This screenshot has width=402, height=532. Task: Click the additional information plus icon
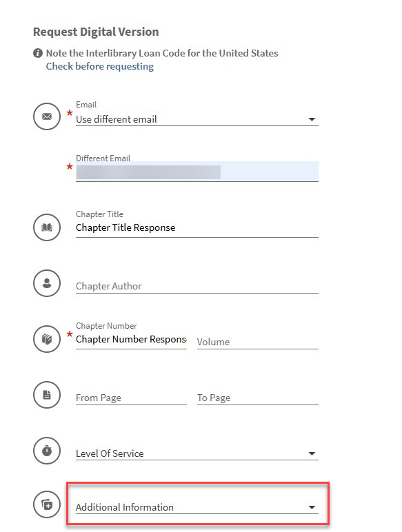point(47,504)
